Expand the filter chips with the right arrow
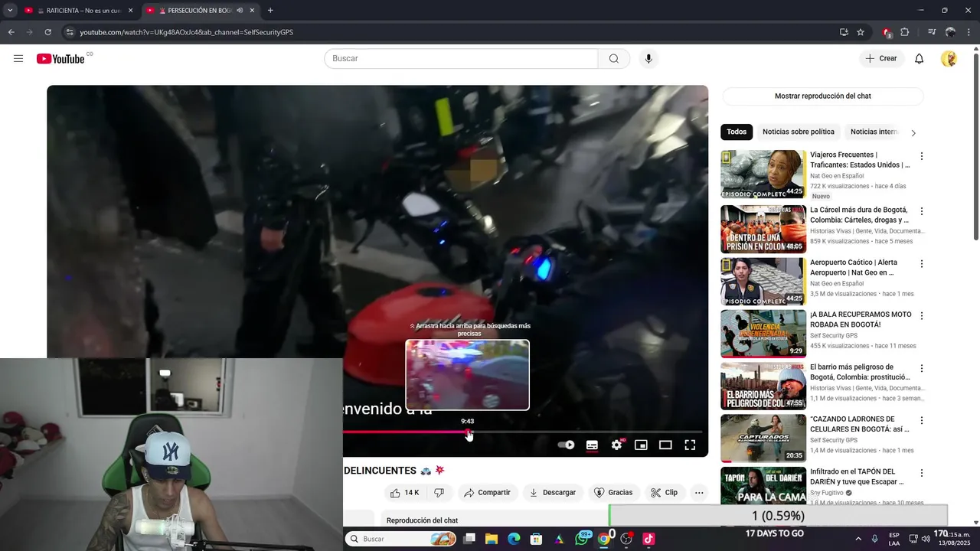Image resolution: width=980 pixels, height=551 pixels. (913, 132)
